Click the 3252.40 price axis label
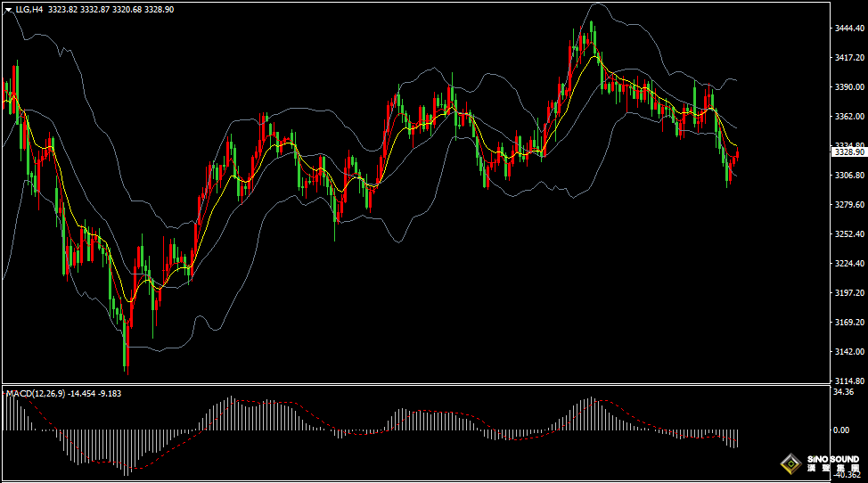Image resolution: width=868 pixels, height=483 pixels. point(850,233)
